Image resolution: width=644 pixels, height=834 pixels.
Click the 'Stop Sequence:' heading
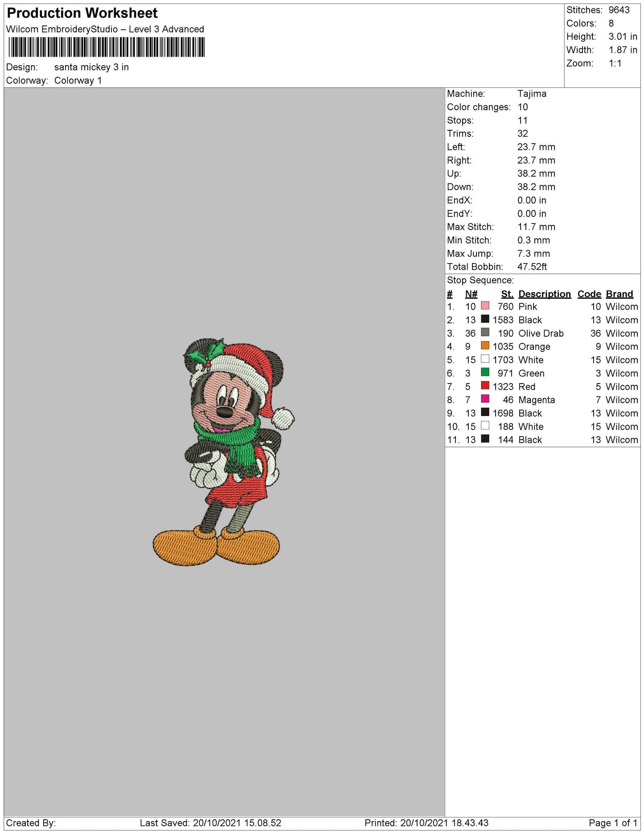[480, 280]
